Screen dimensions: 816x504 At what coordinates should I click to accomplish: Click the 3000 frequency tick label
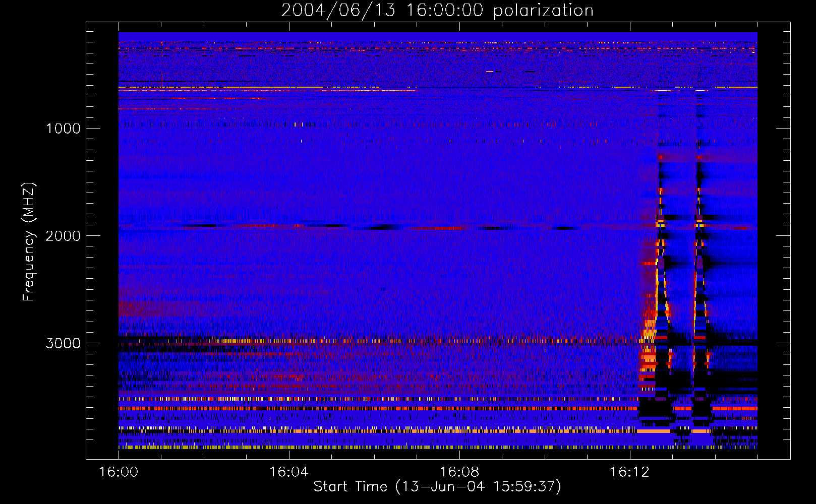click(63, 343)
